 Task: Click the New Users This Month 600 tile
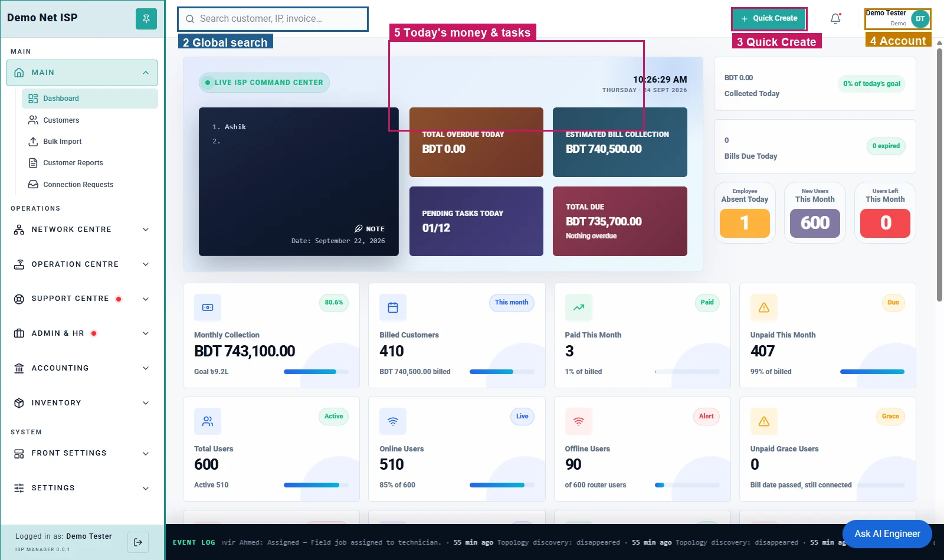(815, 223)
